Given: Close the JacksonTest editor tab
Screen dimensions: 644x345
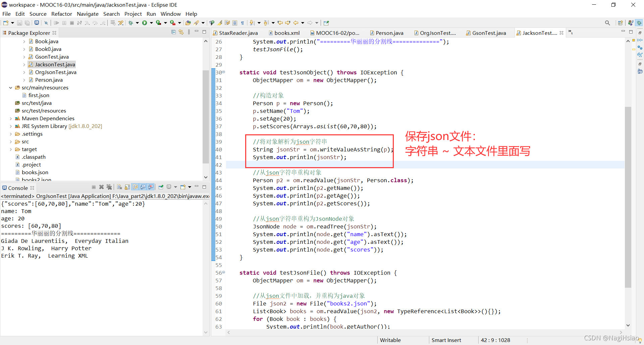Looking at the screenshot, I should 561,33.
